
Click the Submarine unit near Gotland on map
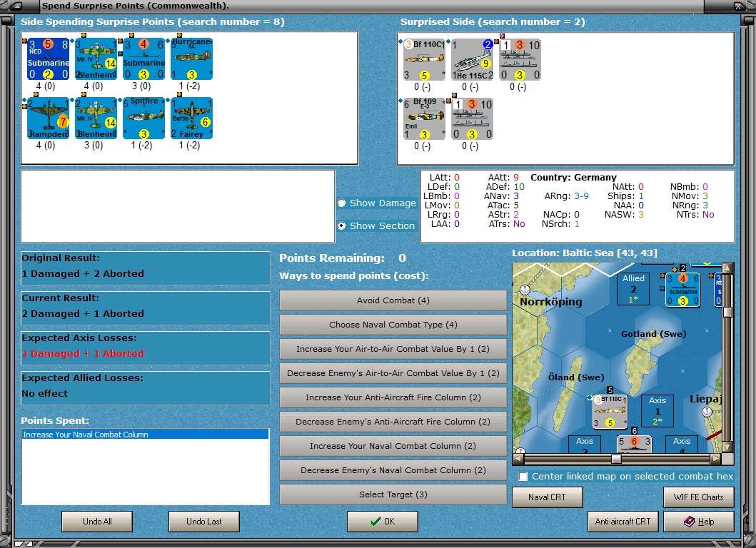coord(682,290)
